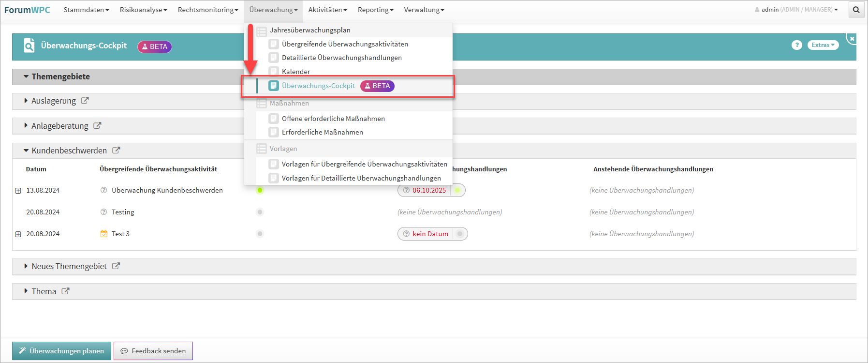Viewport: 868px width, 363px height.
Task: Click question icon beside Testing
Action: pyautogui.click(x=103, y=212)
